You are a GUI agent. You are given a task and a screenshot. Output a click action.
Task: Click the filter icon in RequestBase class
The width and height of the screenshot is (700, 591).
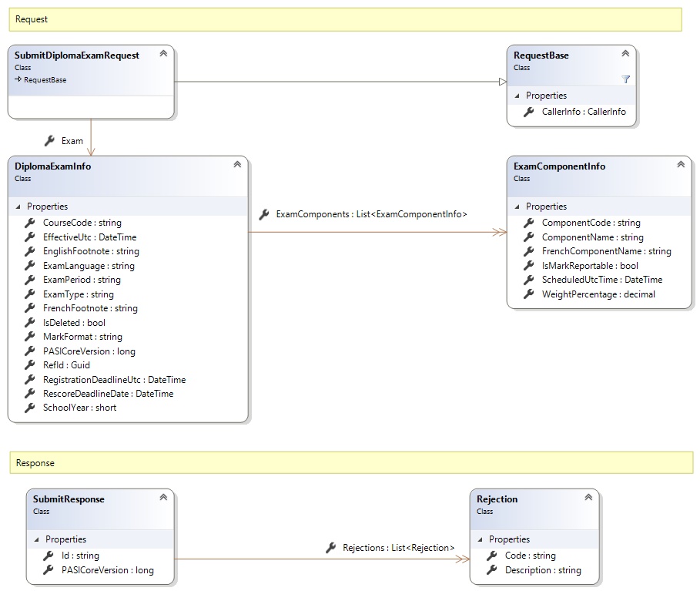point(625,79)
